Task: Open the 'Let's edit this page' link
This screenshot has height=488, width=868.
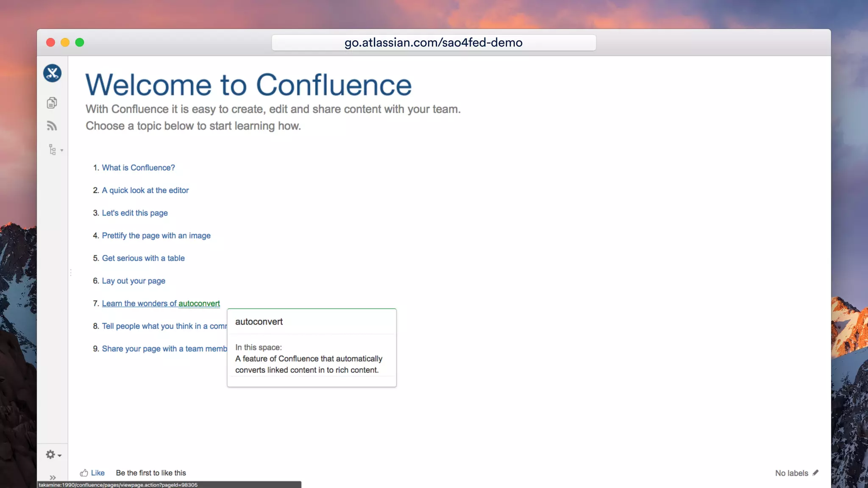Action: (135, 213)
